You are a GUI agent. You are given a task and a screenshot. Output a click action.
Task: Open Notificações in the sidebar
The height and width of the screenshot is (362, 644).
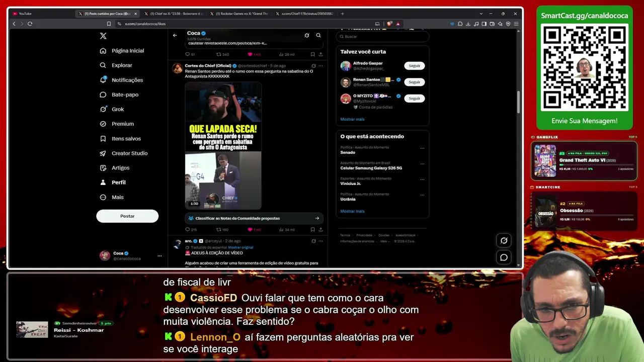[122, 80]
